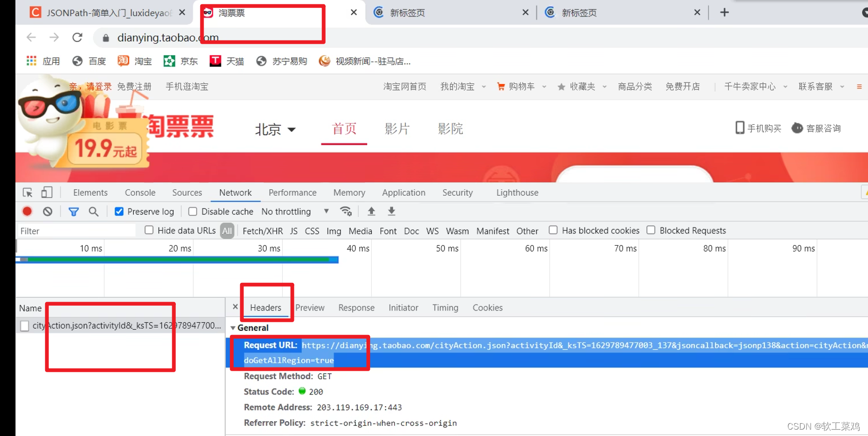868x436 pixels.
Task: Open the 应用 apps bookmark
Action: 43,61
